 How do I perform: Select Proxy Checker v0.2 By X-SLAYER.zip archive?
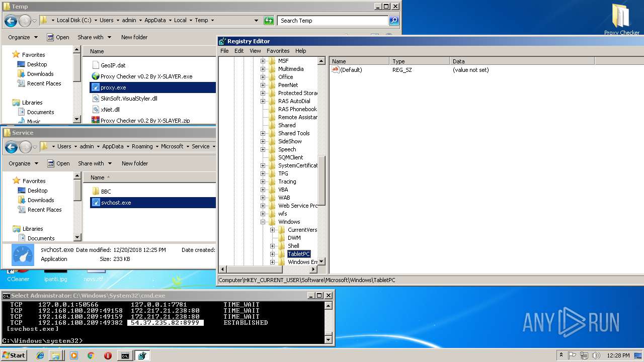tap(145, 121)
